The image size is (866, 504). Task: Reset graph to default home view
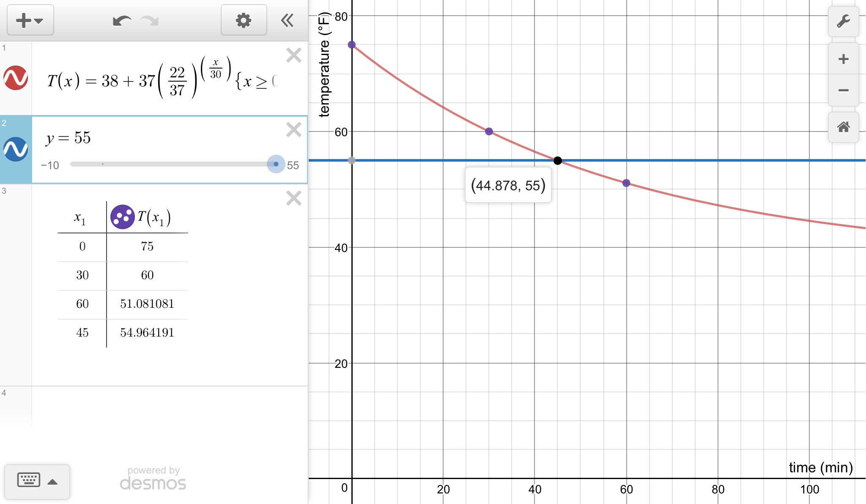[843, 127]
